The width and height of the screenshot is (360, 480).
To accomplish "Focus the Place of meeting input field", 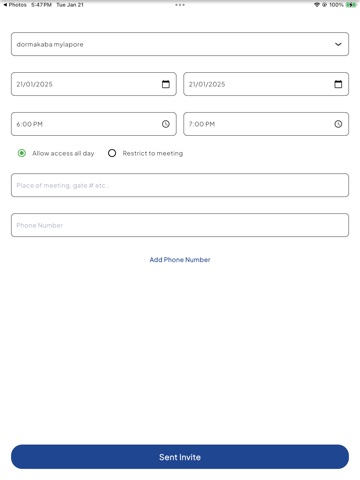I will tap(180, 185).
